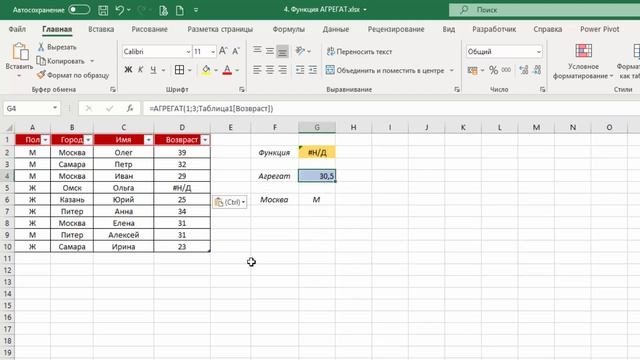Viewport: 640px width, 360px height.
Task: Expand the fill color dropdown arrow
Action: (216, 70)
